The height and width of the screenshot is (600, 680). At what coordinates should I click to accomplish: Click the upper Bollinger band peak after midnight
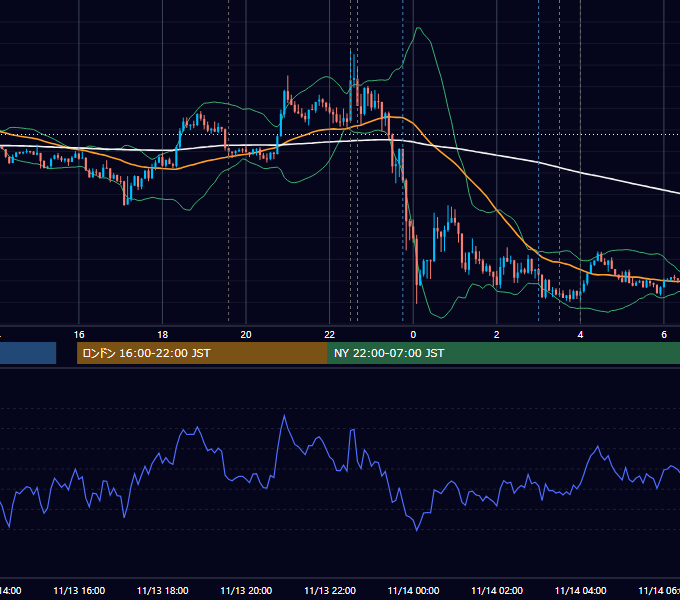click(x=418, y=28)
